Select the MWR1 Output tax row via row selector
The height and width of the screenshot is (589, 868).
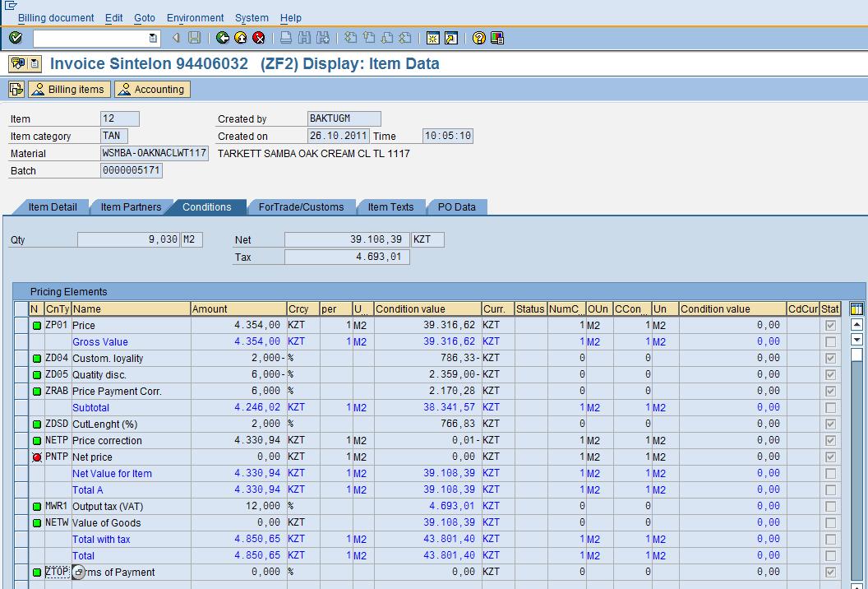tap(21, 507)
